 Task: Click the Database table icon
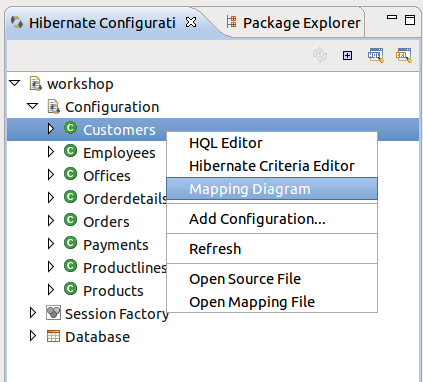[53, 336]
